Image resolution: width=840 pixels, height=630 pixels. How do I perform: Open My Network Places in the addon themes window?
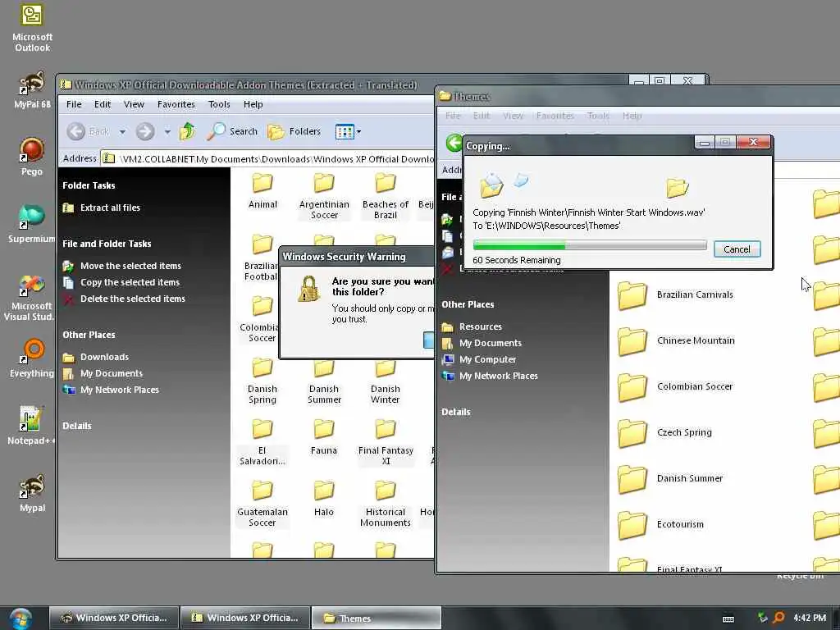coord(111,390)
